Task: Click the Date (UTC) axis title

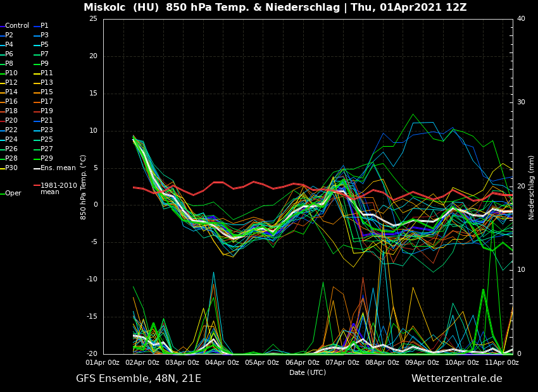Action: click(x=308, y=373)
